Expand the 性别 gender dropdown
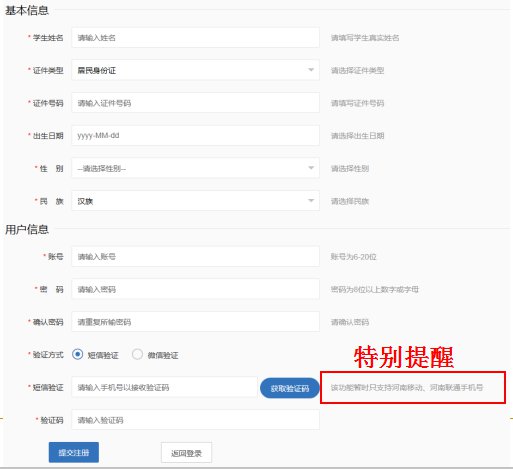Viewport: 513px width, 469px height. pyautogui.click(x=195, y=168)
